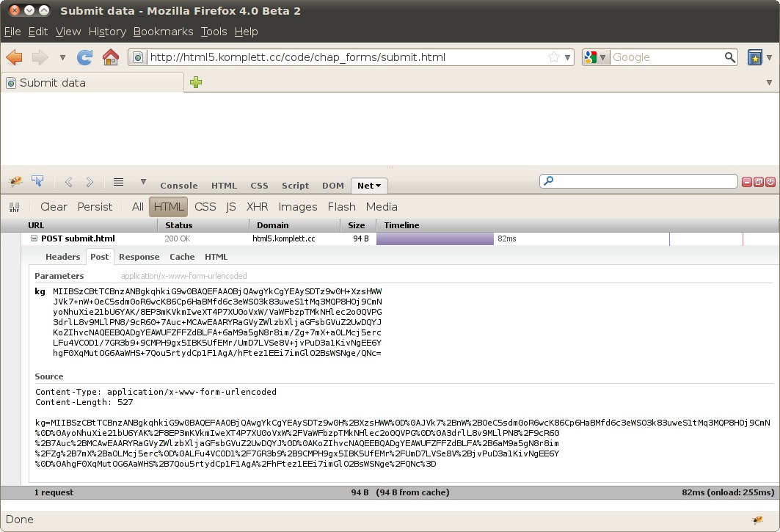Activate the Firebug element inspector tool
780x532 pixels.
(37, 182)
